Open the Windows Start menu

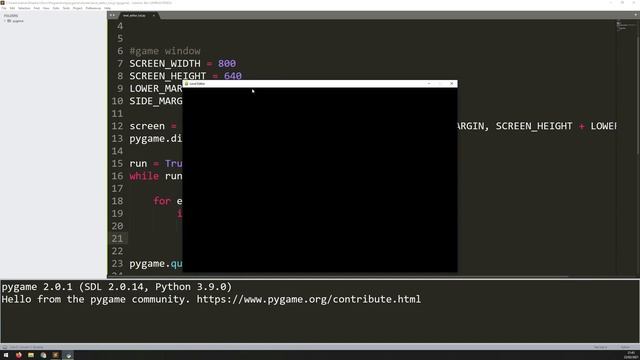pos(6,355)
